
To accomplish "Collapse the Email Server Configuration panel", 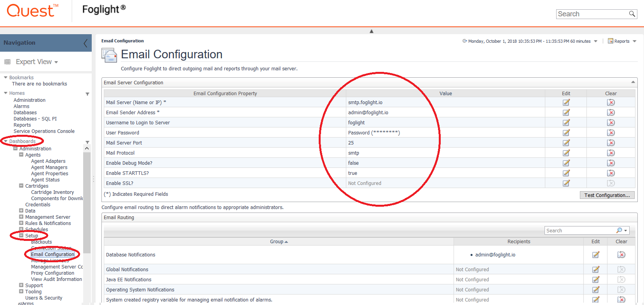I will click(633, 82).
